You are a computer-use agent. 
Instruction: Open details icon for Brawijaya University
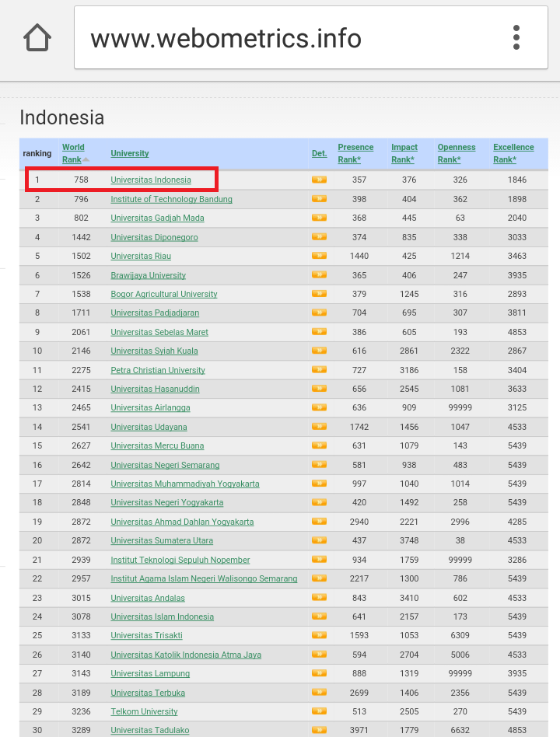pyautogui.click(x=319, y=275)
